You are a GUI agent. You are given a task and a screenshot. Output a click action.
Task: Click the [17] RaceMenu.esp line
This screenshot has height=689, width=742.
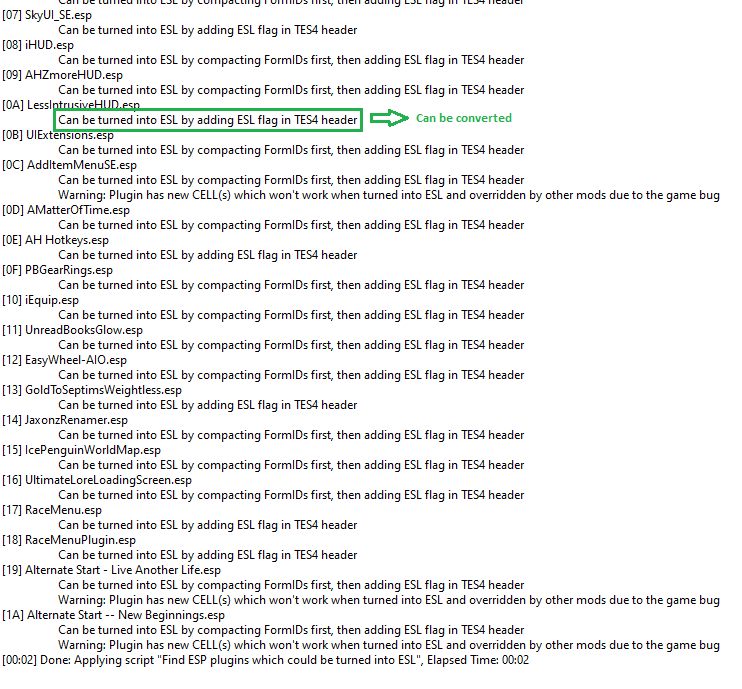pyautogui.click(x=52, y=510)
